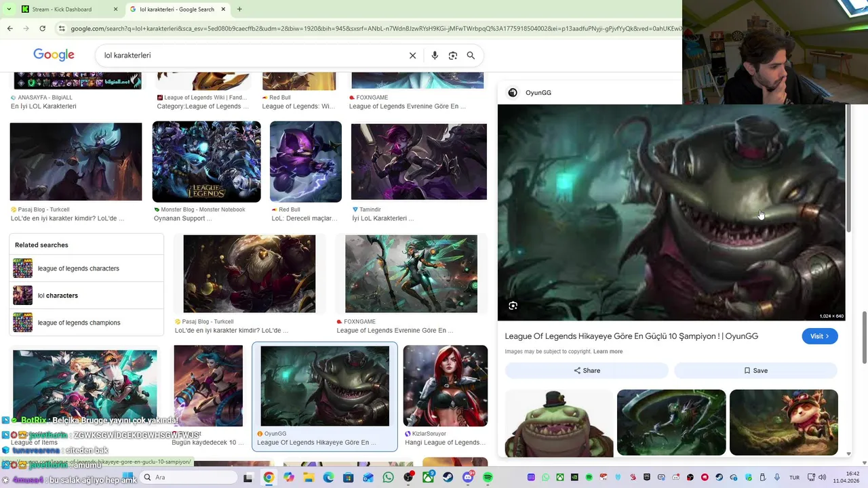Open Outlook from the taskbar
868x488 pixels.
[368, 477]
